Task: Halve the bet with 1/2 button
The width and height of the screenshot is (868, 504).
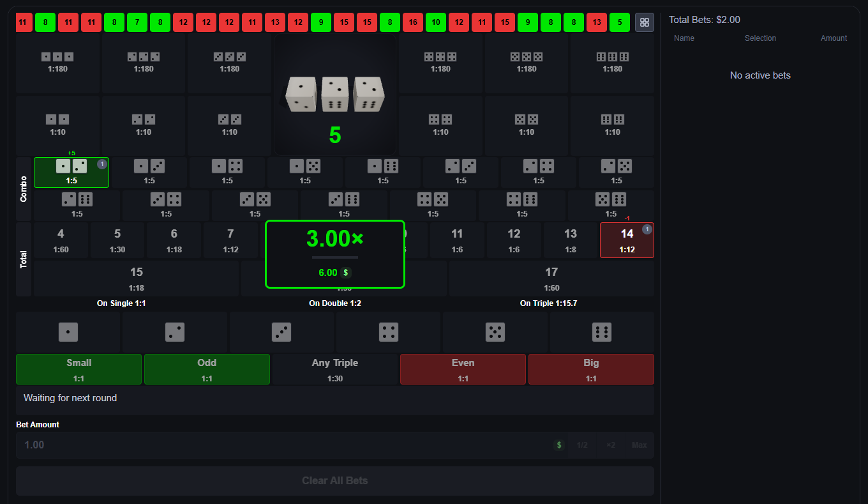Action: pos(582,445)
